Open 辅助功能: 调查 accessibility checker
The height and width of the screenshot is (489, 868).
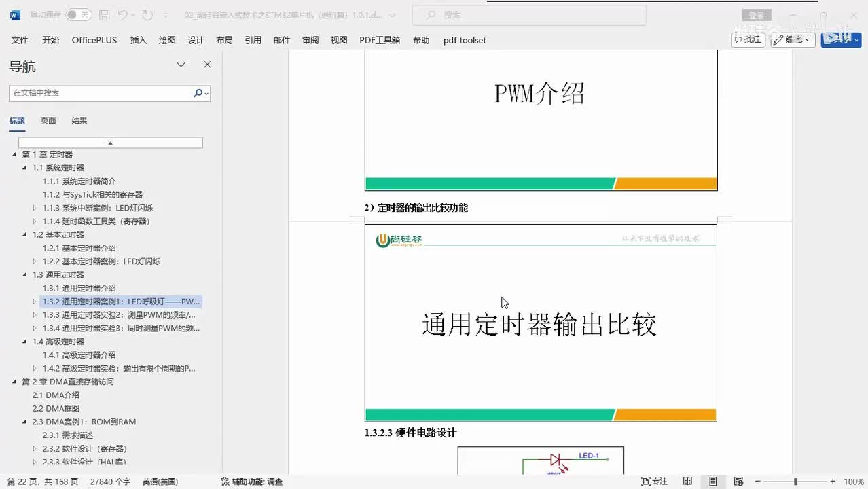(251, 482)
